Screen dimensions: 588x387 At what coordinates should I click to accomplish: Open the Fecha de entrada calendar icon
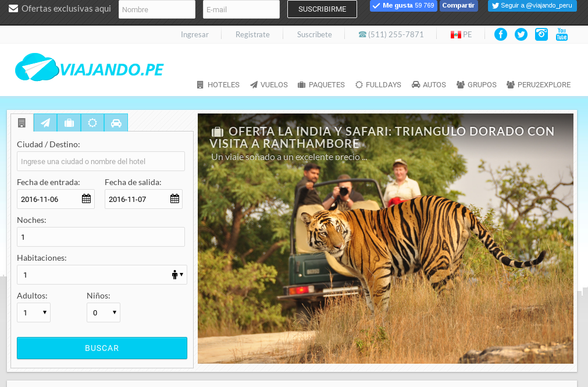point(85,198)
